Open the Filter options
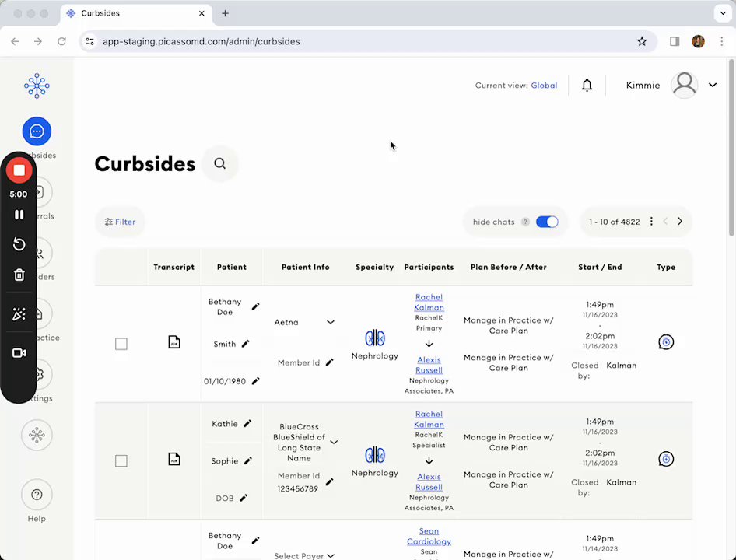This screenshot has width=736, height=560. pyautogui.click(x=121, y=222)
